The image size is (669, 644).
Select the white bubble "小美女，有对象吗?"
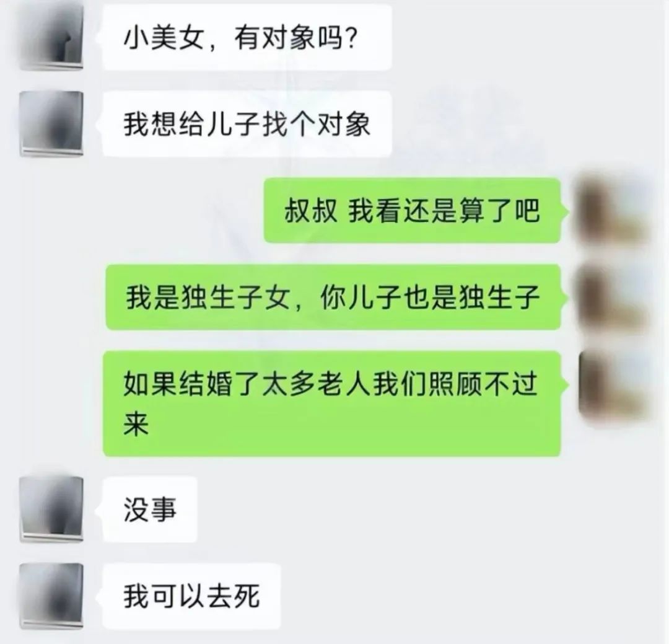click(x=247, y=38)
